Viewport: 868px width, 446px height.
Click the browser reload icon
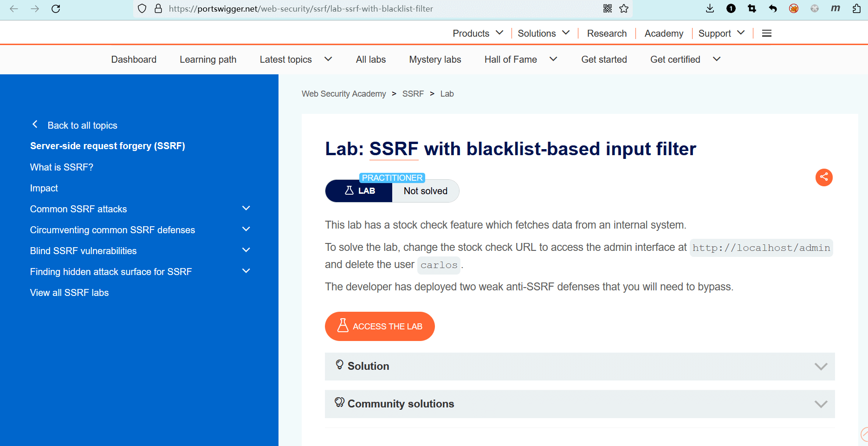tap(56, 9)
